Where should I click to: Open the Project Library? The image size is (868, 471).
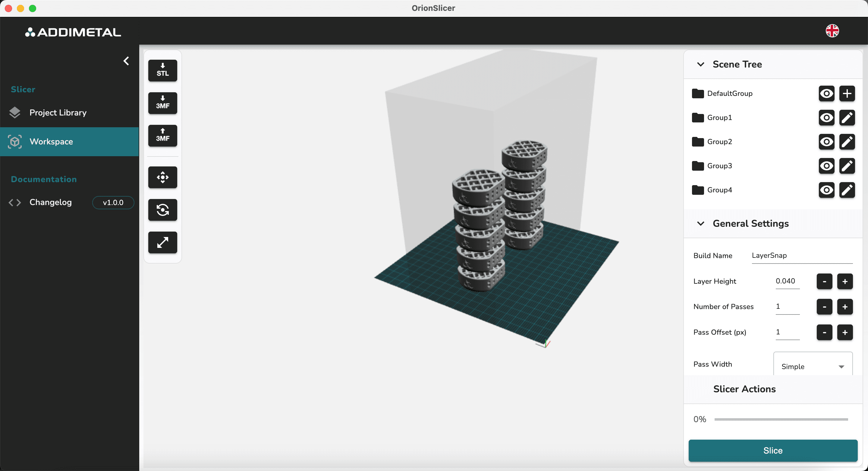click(x=58, y=112)
